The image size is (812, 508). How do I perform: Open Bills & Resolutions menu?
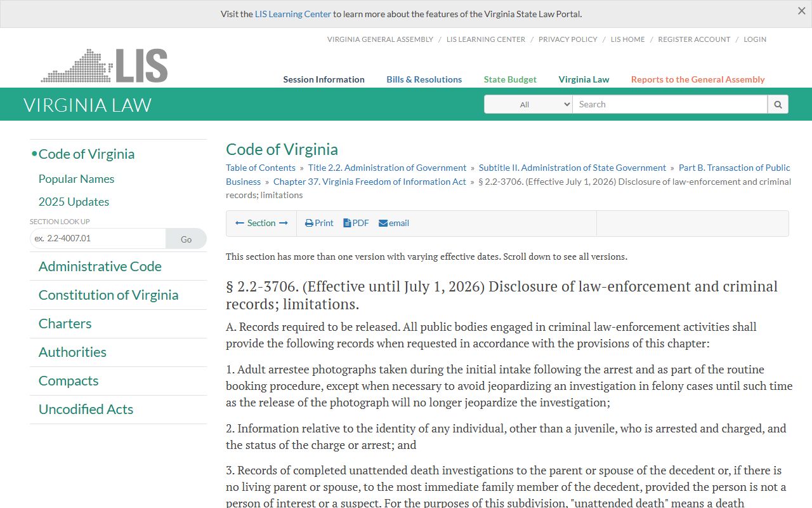pos(424,79)
